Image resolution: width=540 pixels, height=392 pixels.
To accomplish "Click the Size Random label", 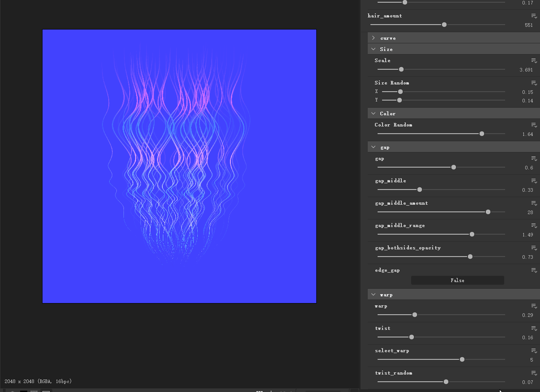I will coord(392,83).
